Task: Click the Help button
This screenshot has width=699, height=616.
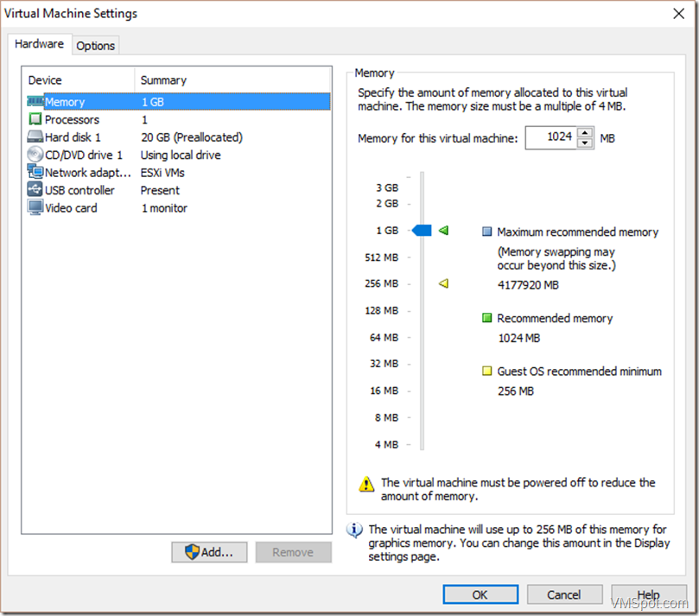Action: click(648, 594)
